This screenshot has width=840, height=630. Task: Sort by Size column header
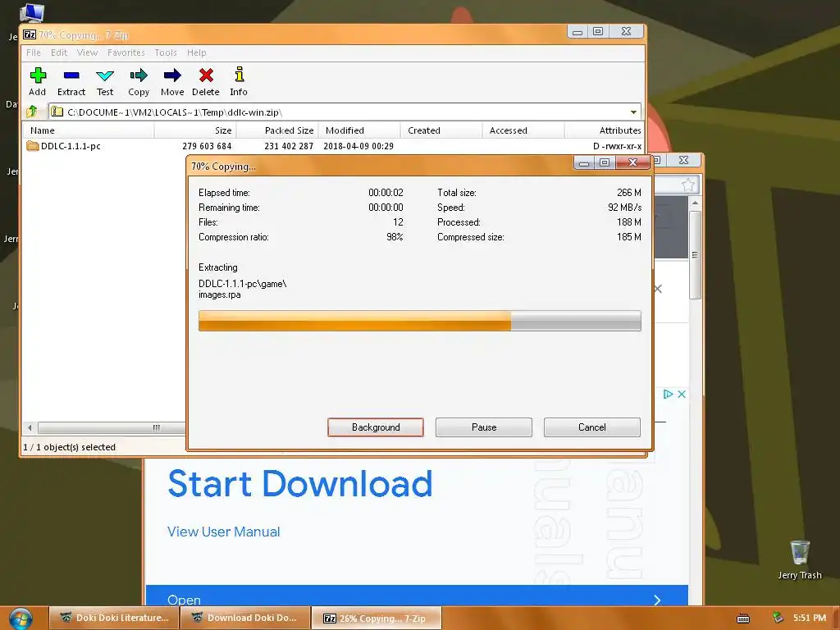195,130
